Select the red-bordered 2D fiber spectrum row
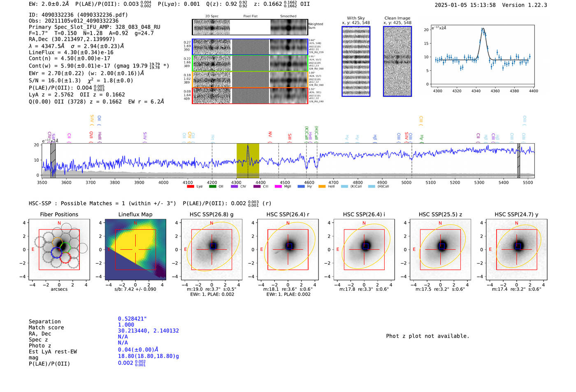The height and width of the screenshot is (392, 576). [250, 95]
